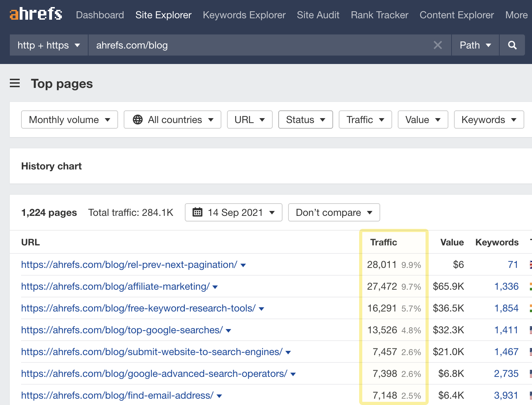532x405 pixels.
Task: Click keywords count 1,336 link
Action: (506, 287)
